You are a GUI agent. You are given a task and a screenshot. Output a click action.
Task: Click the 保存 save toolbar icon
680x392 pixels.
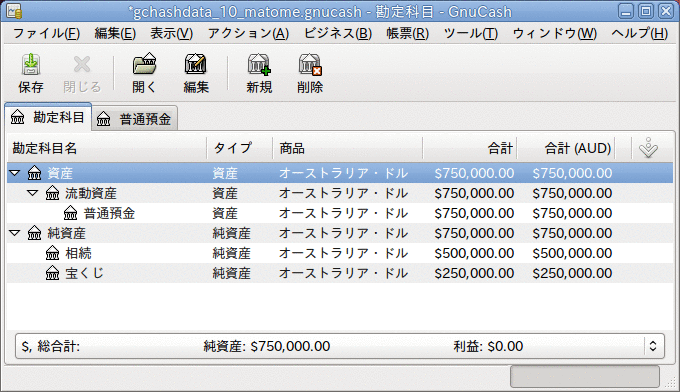pyautogui.click(x=30, y=65)
